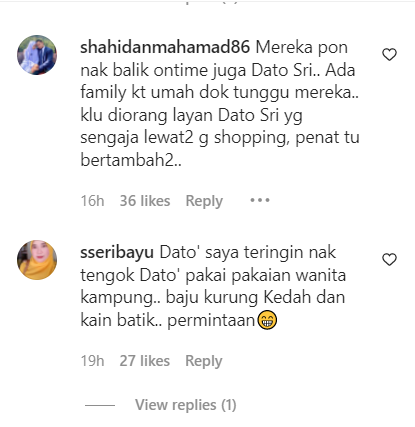Reply to shahidanmahamad86's comment
The width and height of the screenshot is (415, 427).
point(204,201)
